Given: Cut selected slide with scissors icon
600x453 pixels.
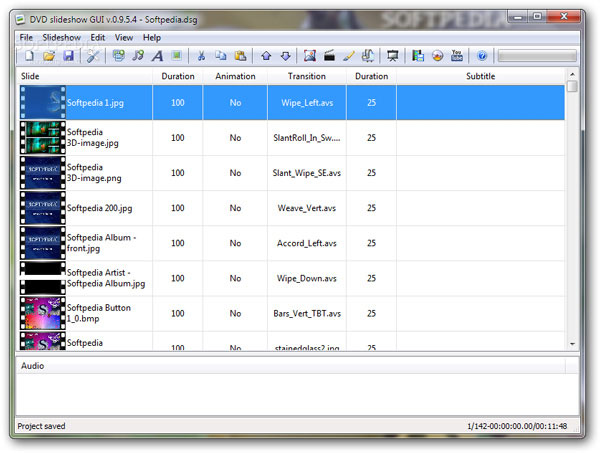Looking at the screenshot, I should pyautogui.click(x=201, y=56).
